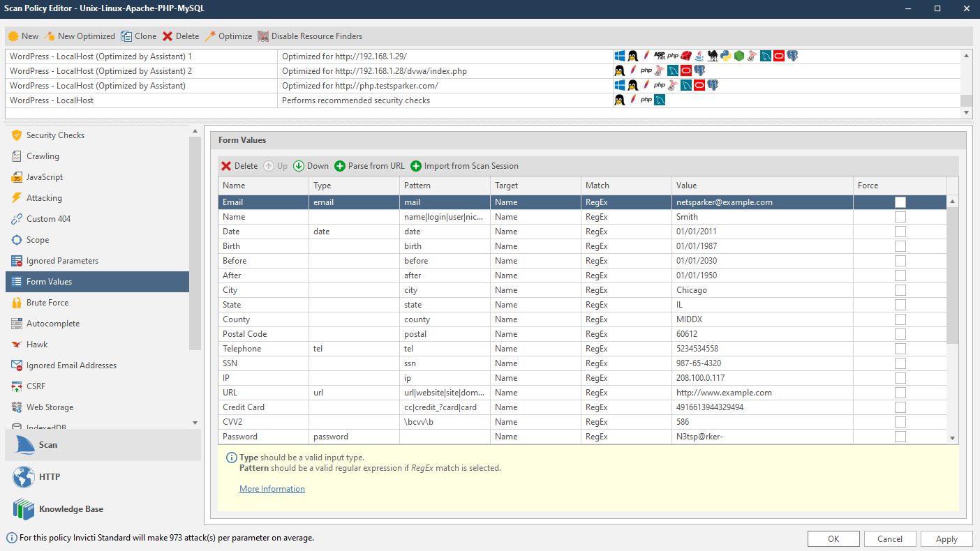Click the Type column header
Image resolution: width=980 pixels, height=551 pixels.
tap(354, 186)
